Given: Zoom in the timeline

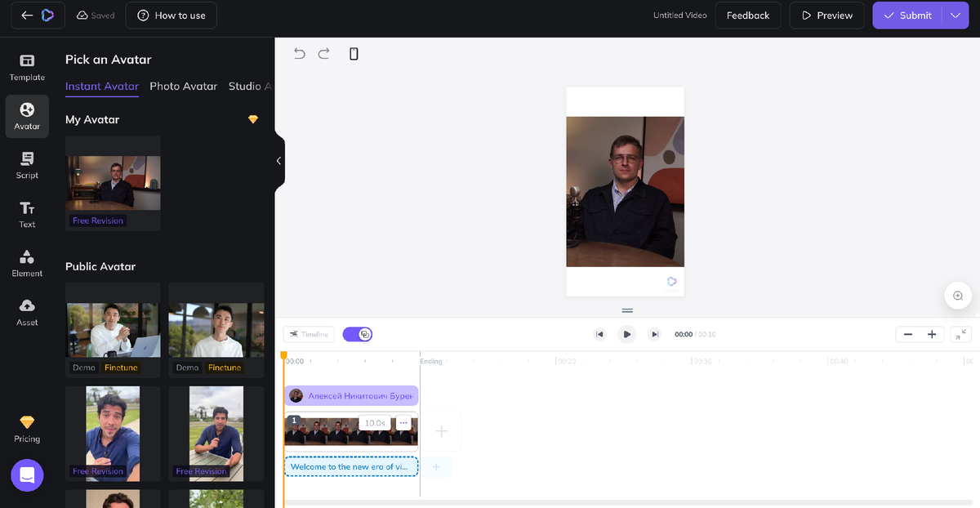Looking at the screenshot, I should pyautogui.click(x=932, y=334).
